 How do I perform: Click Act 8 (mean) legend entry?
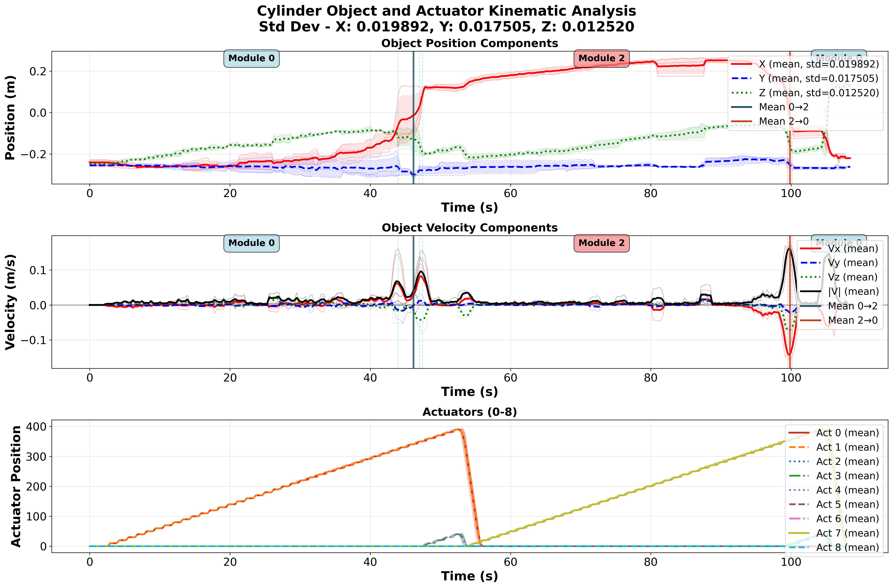(847, 547)
